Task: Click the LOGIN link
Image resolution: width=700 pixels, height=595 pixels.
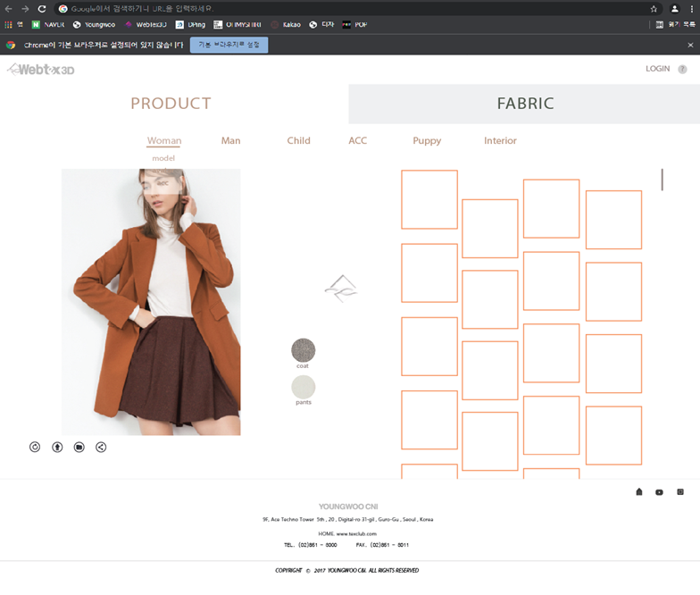Action: (657, 69)
